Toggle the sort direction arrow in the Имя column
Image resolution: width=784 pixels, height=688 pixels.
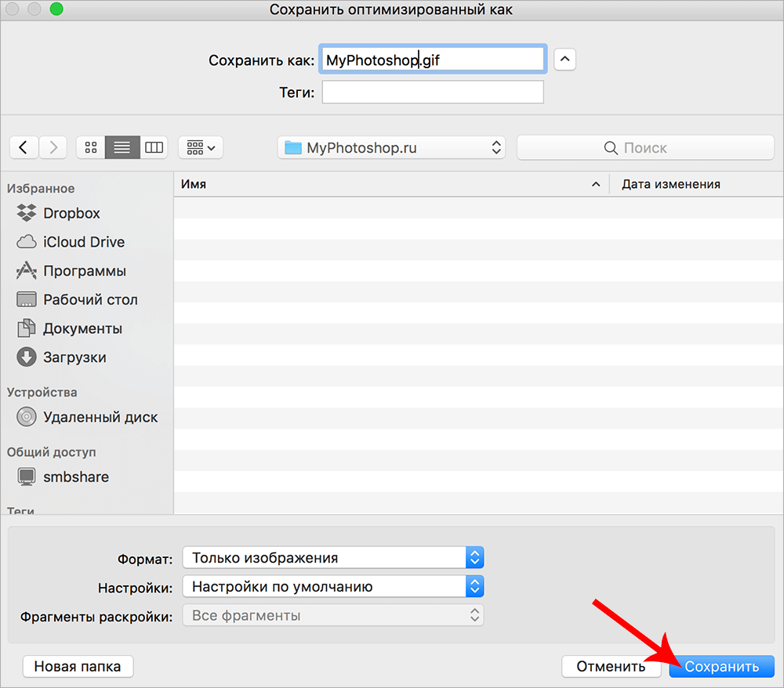point(596,184)
